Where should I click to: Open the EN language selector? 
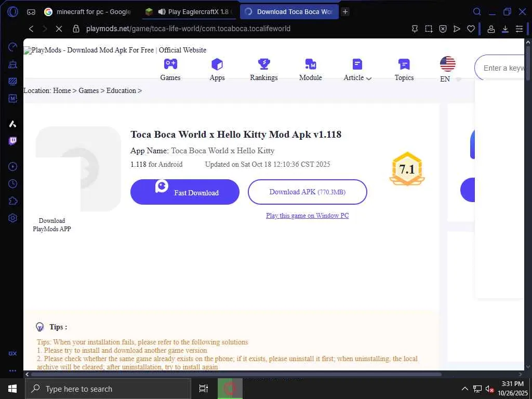click(x=447, y=69)
